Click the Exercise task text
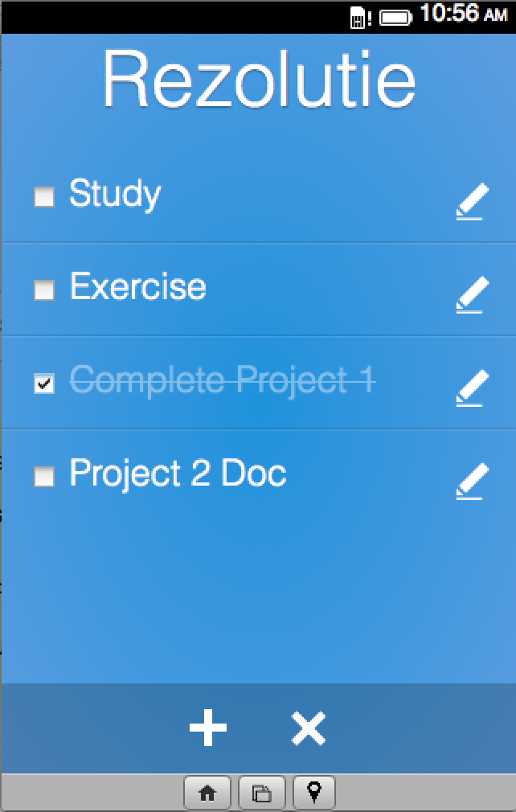The width and height of the screenshot is (516, 812). pyautogui.click(x=137, y=287)
